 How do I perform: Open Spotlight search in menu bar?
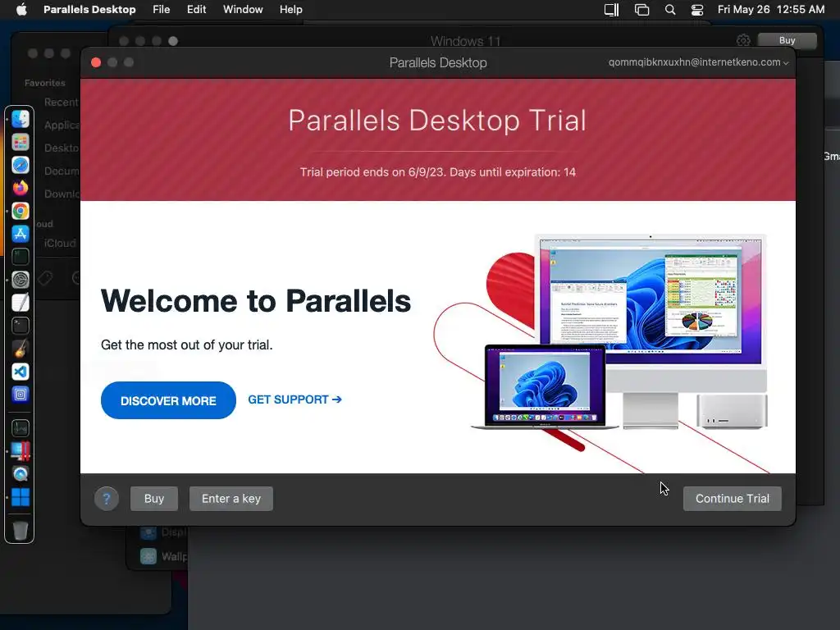669,10
